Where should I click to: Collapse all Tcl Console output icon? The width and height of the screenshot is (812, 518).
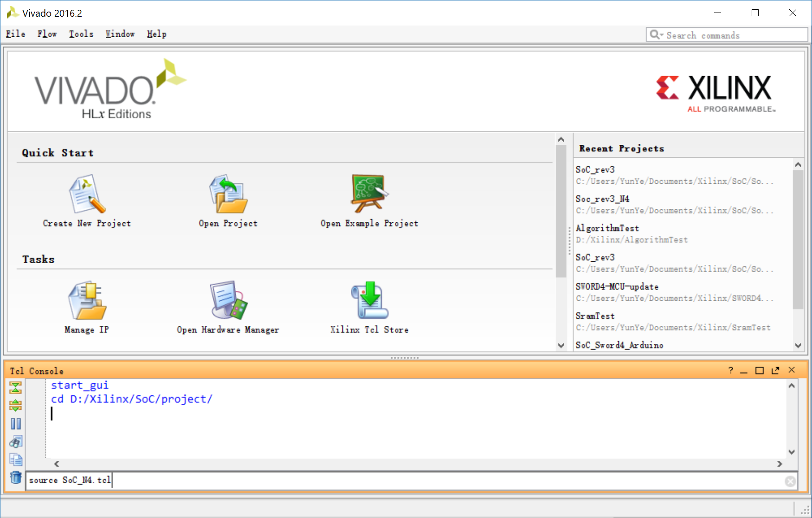coord(16,388)
